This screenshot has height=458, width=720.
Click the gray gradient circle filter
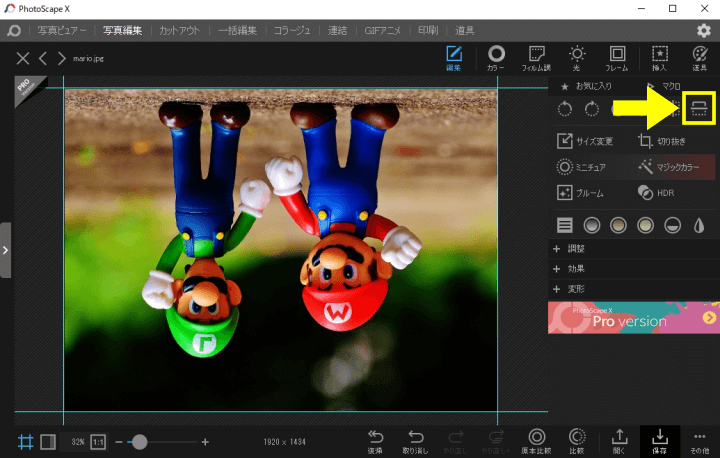592,225
